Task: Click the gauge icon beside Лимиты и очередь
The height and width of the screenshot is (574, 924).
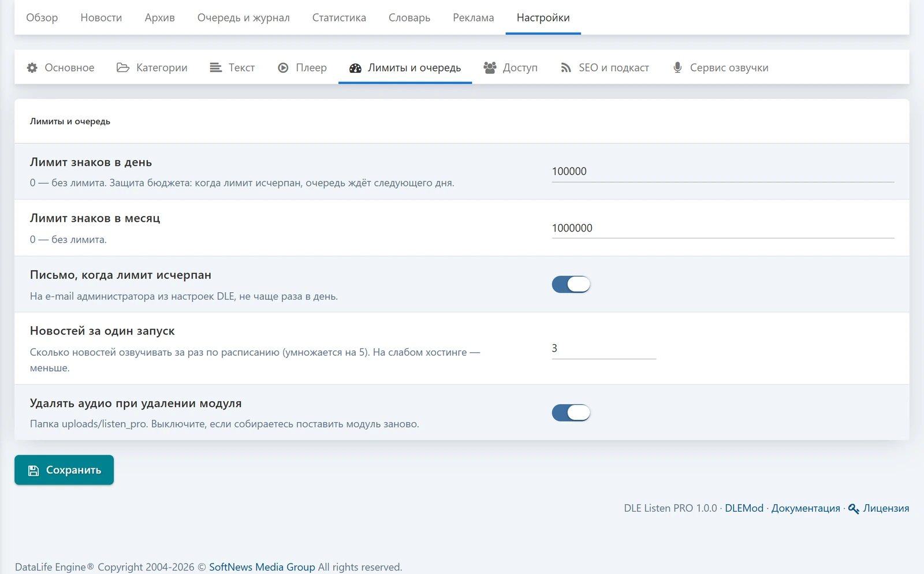Action: coord(355,68)
